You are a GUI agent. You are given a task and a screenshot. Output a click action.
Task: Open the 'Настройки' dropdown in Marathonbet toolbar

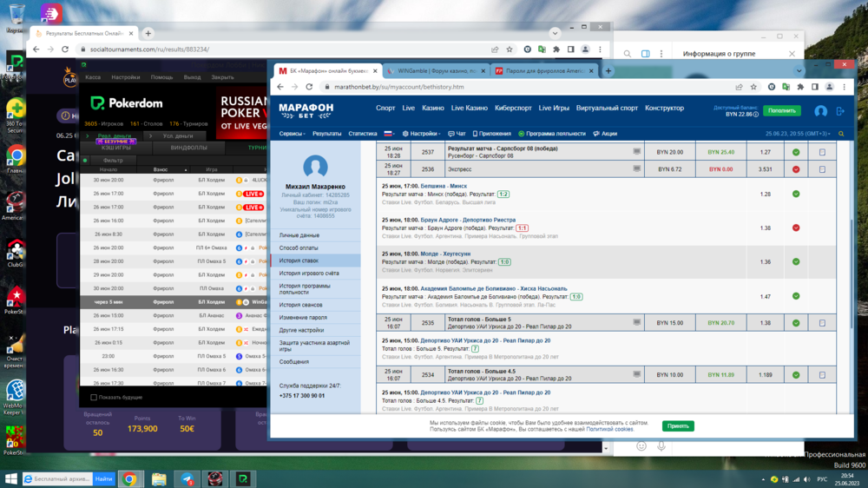424,134
